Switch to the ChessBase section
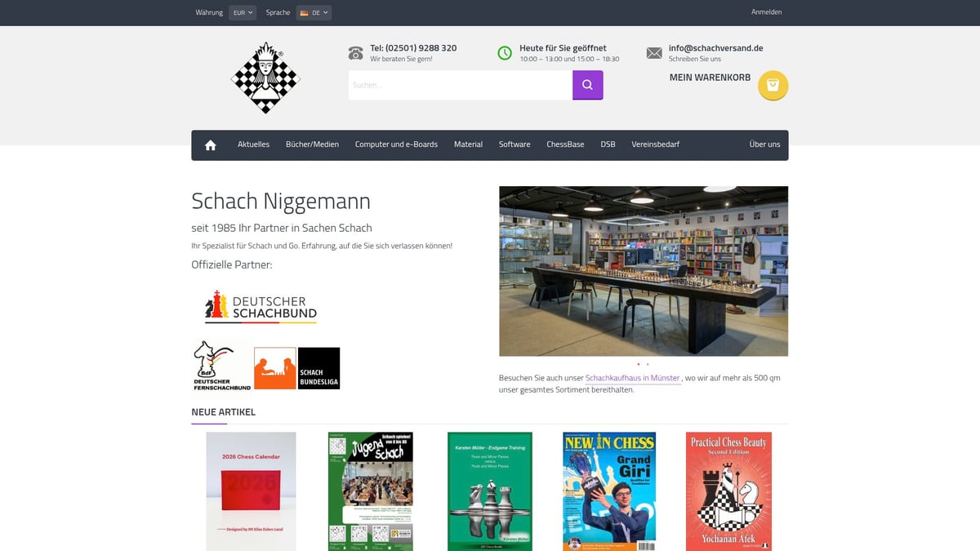Image resolution: width=980 pixels, height=551 pixels. pos(565,144)
